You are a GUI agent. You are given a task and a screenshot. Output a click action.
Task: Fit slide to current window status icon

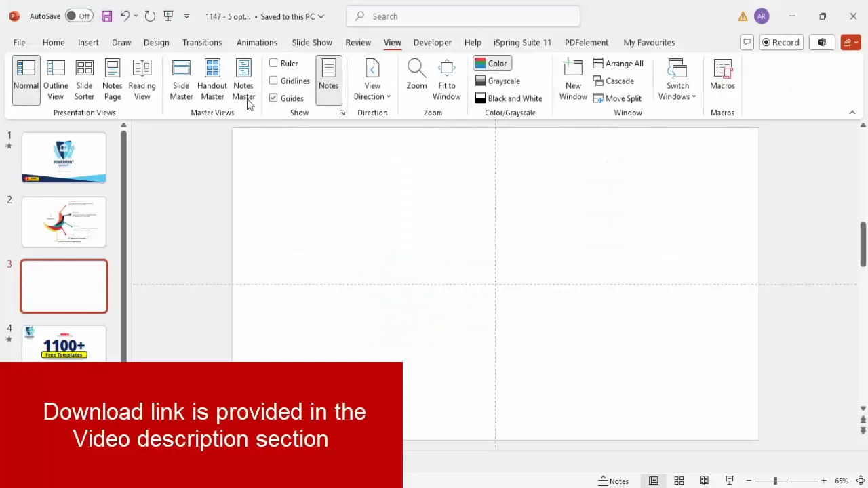click(860, 481)
